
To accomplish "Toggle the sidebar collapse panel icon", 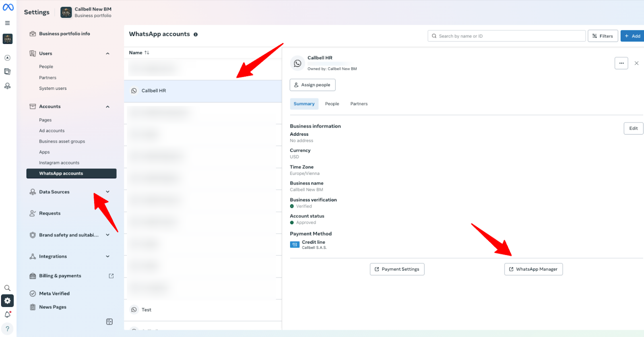I will coord(109,322).
